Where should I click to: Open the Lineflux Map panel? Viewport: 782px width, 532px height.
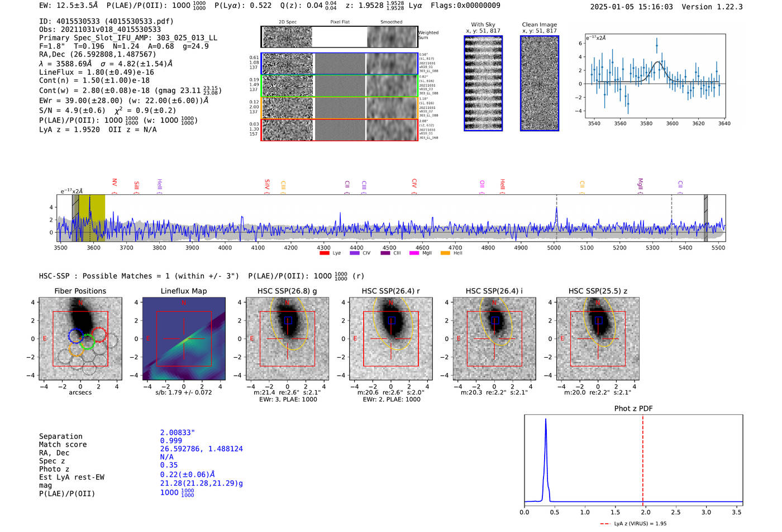click(184, 339)
